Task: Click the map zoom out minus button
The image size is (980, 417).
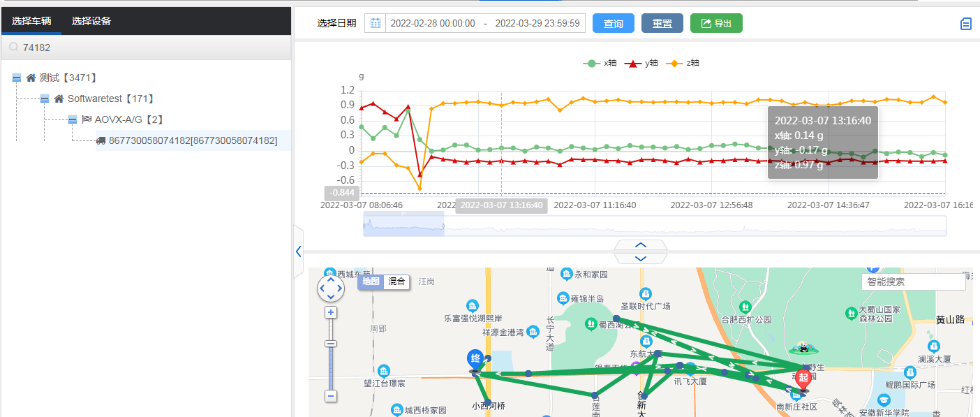Action: [x=331, y=396]
